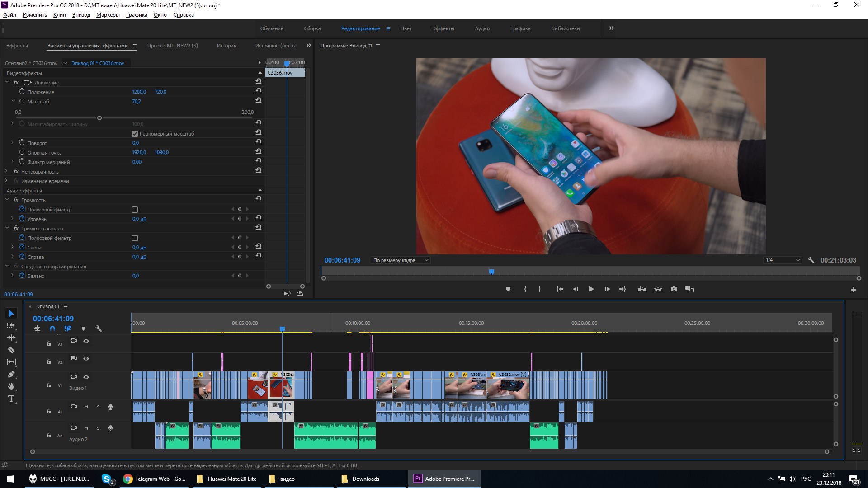Click the Эпизод 01 * C3036.mov link
The height and width of the screenshot is (488, 868).
click(x=98, y=63)
